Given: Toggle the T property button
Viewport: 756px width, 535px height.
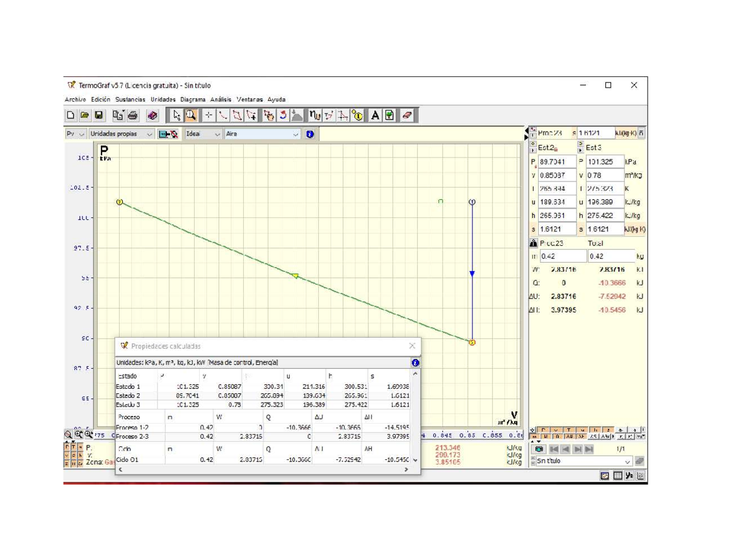Looking at the screenshot, I should pyautogui.click(x=568, y=430).
